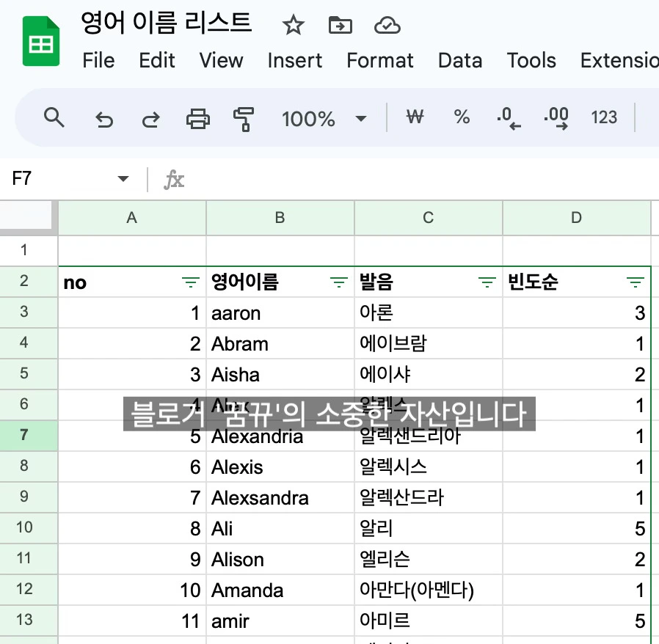This screenshot has height=644, width=659.
Task: Select row 13 header
Action: pos(29,621)
